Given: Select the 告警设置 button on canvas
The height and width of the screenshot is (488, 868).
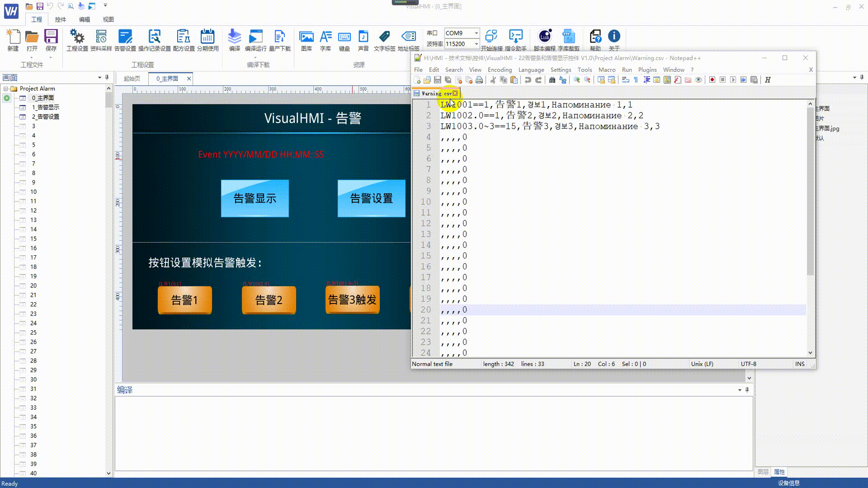Looking at the screenshot, I should click(371, 198).
